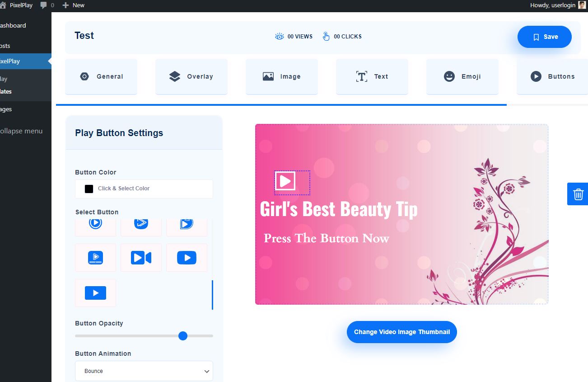Click Change Video Image Thumbnail button

point(402,332)
